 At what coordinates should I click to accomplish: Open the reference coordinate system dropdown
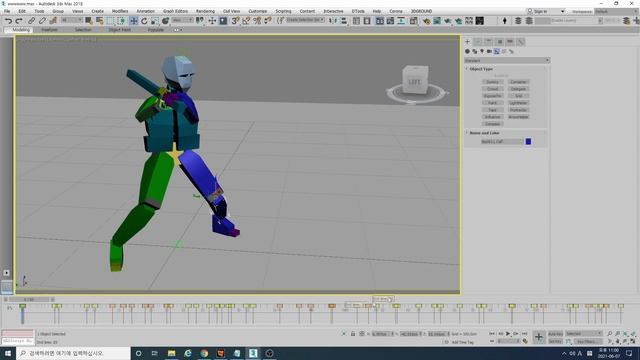182,20
